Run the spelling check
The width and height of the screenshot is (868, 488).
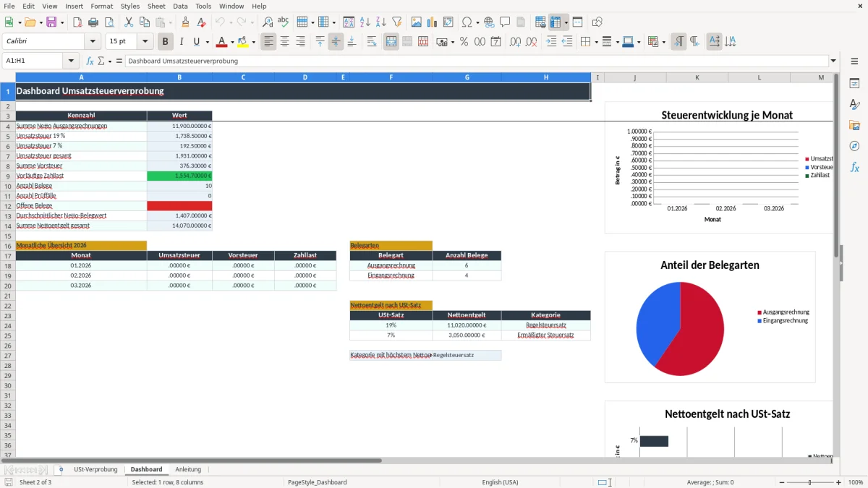[x=284, y=22]
